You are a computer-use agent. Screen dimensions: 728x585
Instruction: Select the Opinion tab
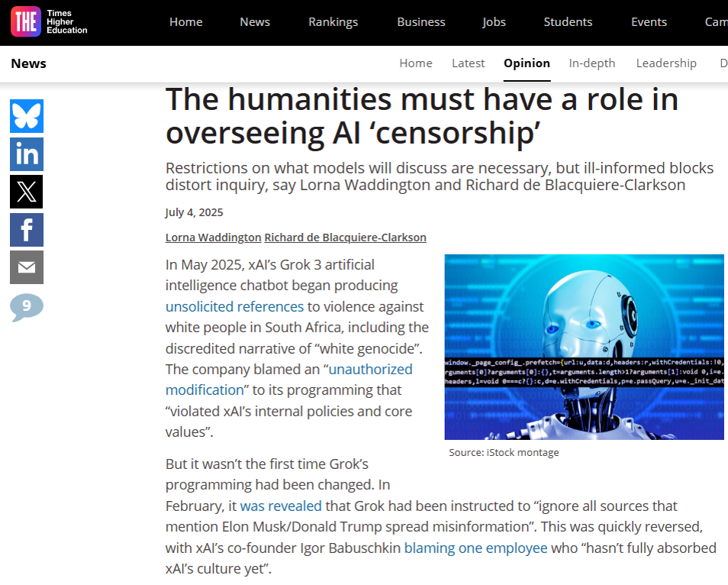527,63
